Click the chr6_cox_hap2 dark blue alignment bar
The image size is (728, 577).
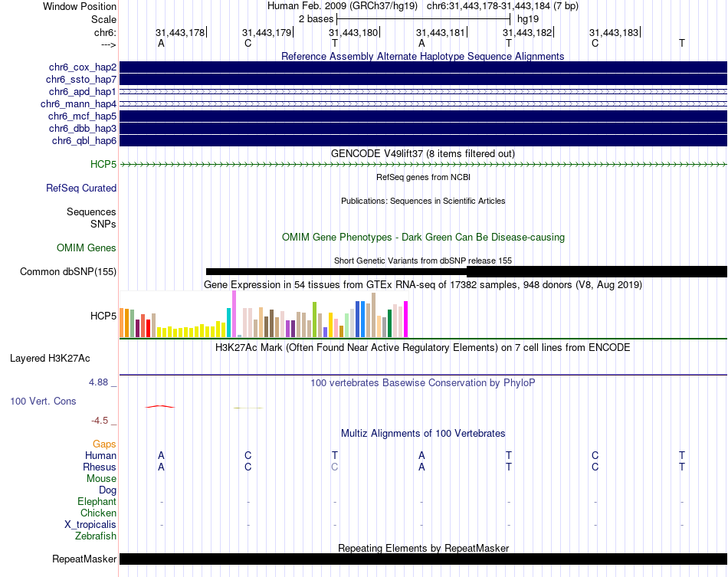423,67
